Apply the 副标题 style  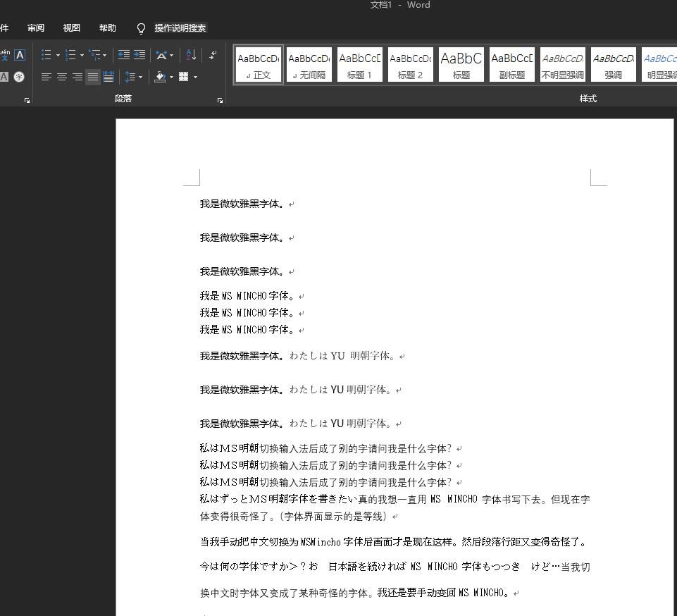point(512,65)
